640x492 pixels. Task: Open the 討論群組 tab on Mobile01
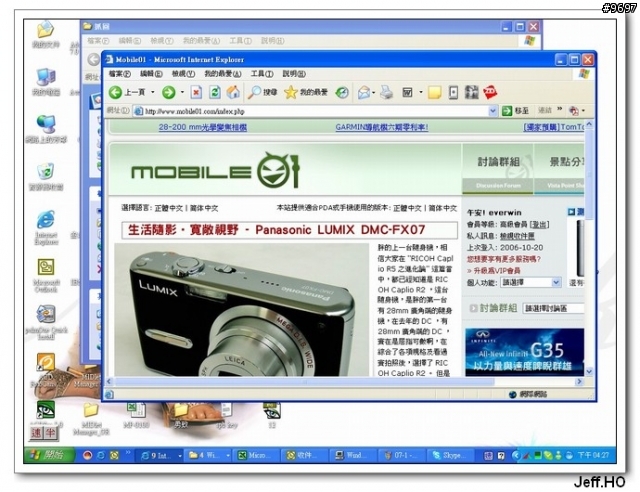[x=498, y=169]
